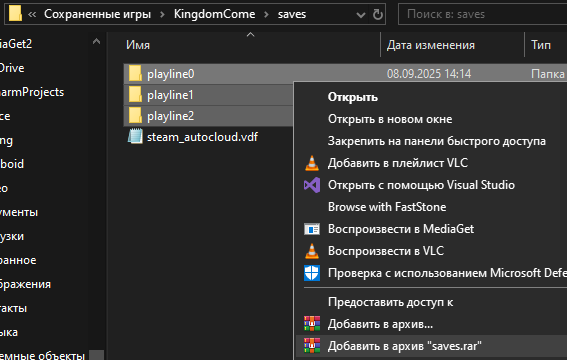
Task: Click the "Папка" type cell of playline0
Action: [547, 74]
